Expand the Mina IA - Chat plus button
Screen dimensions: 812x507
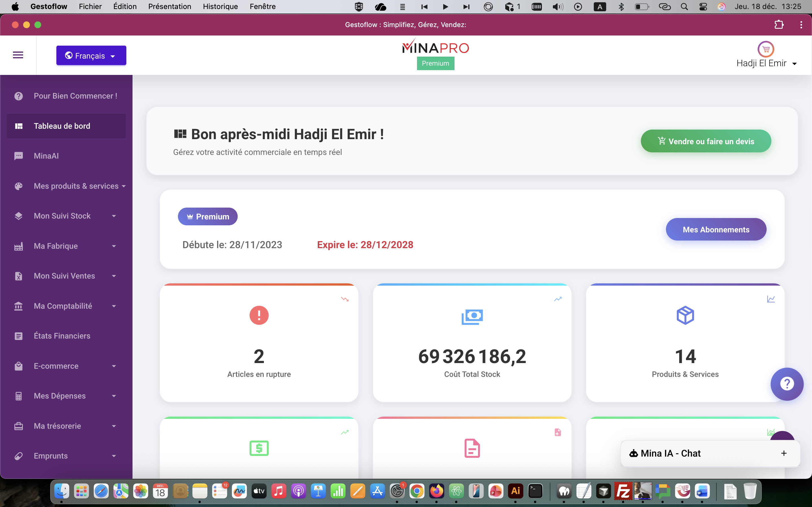click(784, 453)
